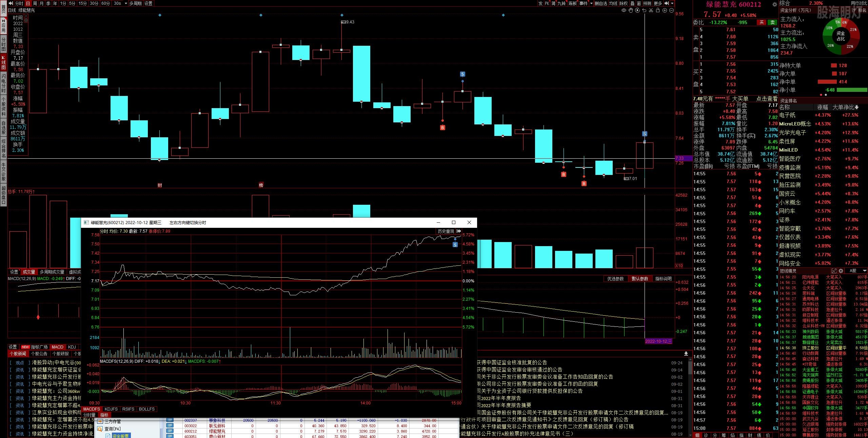Toggle the 叠 overlay button

click(632, 3)
